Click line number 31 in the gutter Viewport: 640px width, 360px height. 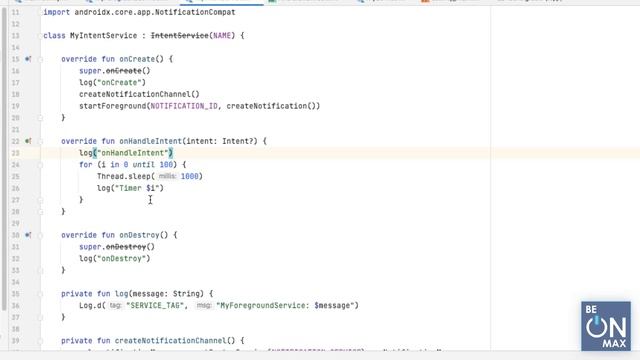(x=16, y=247)
